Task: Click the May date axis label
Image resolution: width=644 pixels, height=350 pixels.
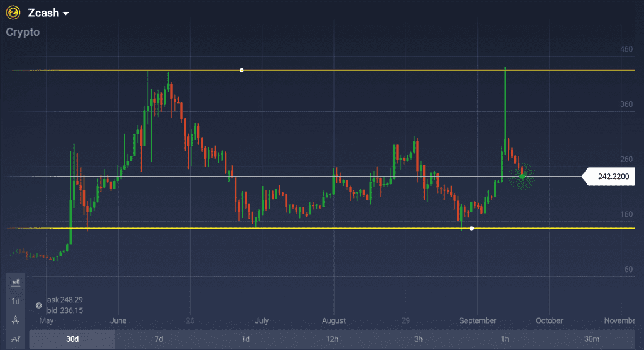Action: click(x=47, y=320)
